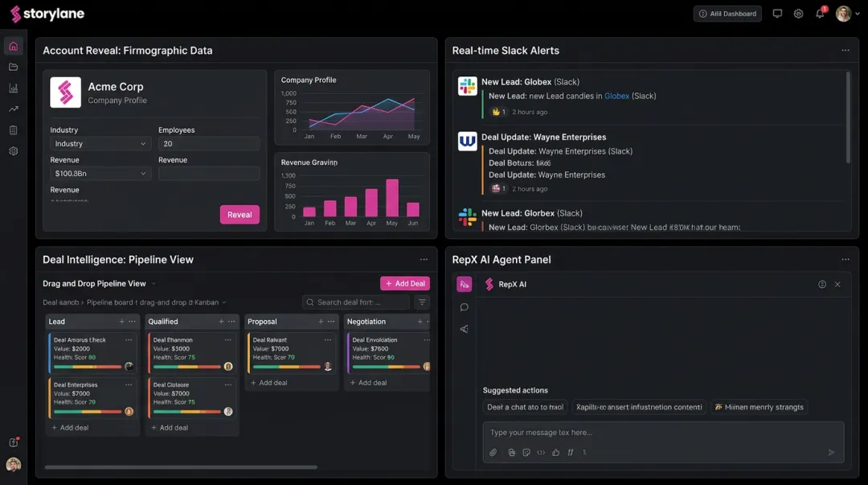Open the bar chart analytics sidebar icon
The height and width of the screenshot is (485, 868).
[14, 88]
